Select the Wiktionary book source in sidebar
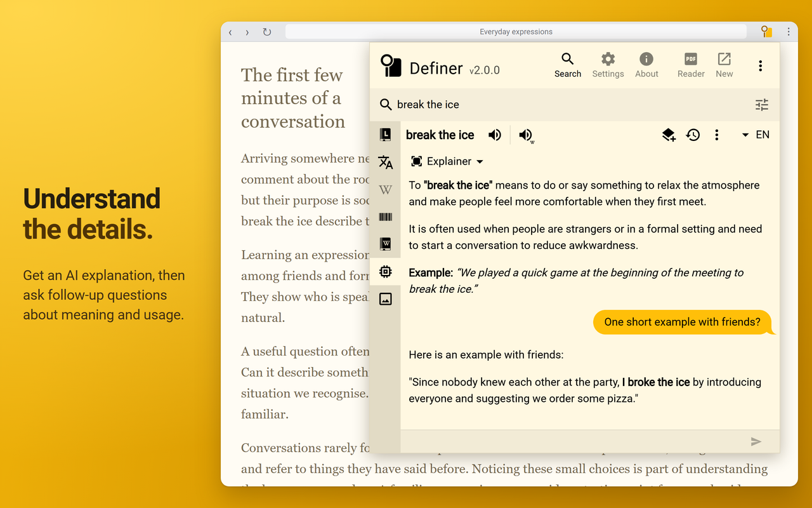The height and width of the screenshot is (508, 812). (385, 244)
